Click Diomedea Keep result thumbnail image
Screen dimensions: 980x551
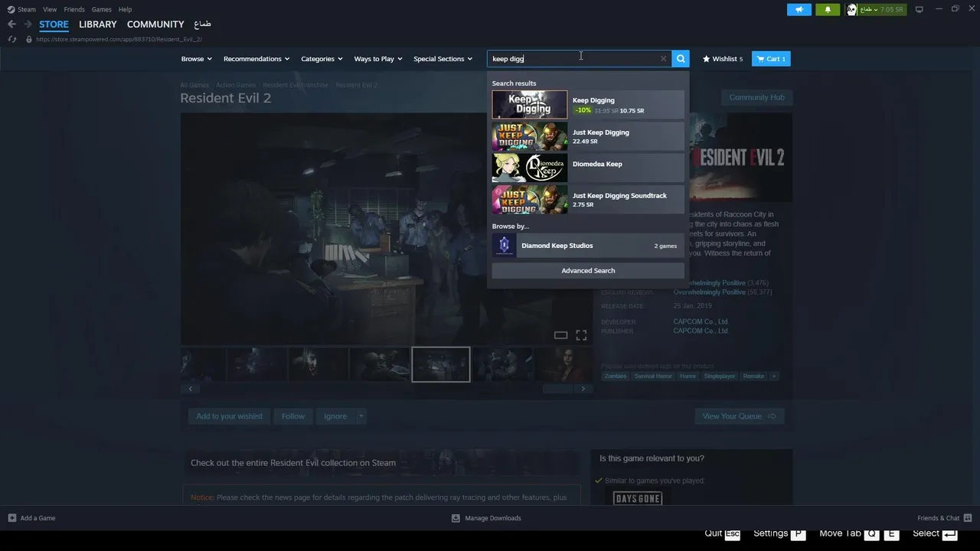pyautogui.click(x=530, y=168)
